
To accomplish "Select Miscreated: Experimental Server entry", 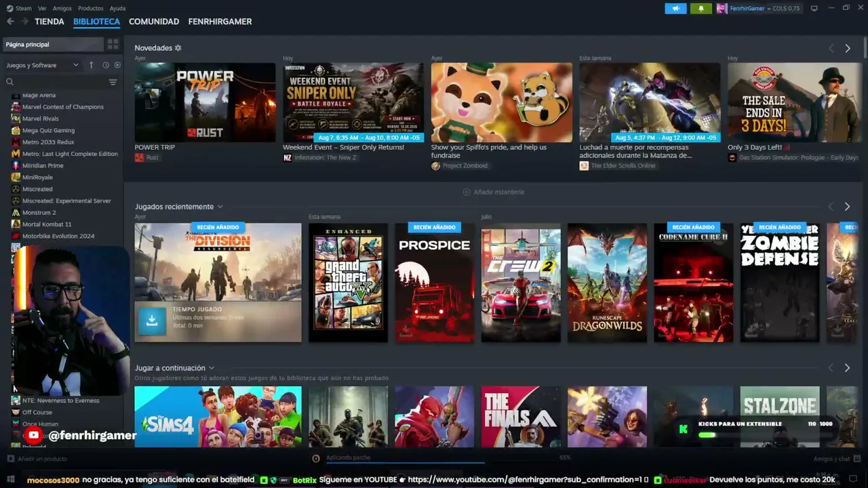I will pos(66,201).
